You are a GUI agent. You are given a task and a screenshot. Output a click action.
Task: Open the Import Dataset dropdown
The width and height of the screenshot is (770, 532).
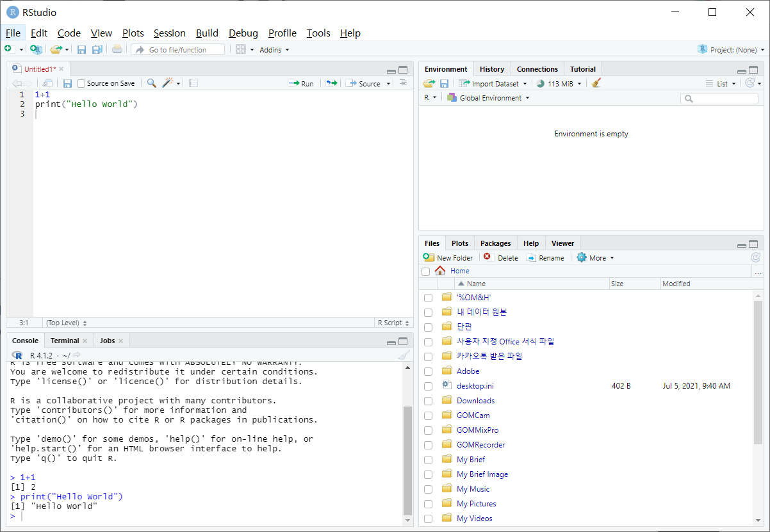(493, 83)
